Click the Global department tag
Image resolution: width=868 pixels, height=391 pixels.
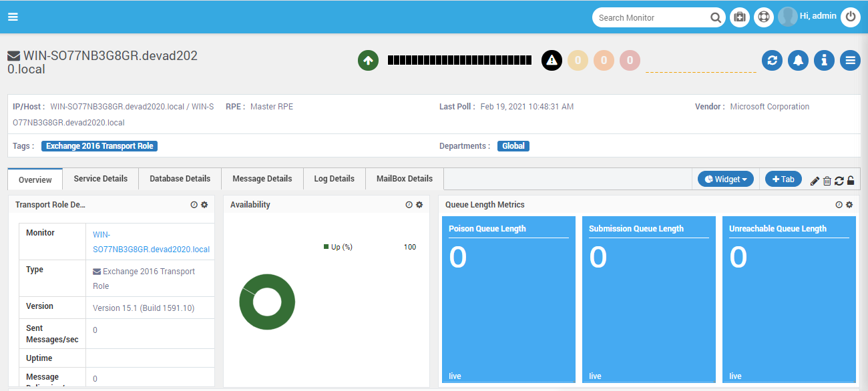(x=513, y=146)
